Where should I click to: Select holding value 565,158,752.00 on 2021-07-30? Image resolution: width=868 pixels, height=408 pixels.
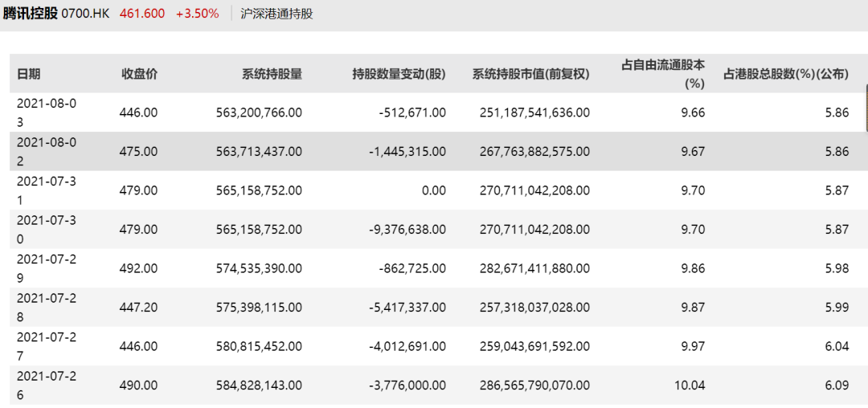(x=259, y=230)
